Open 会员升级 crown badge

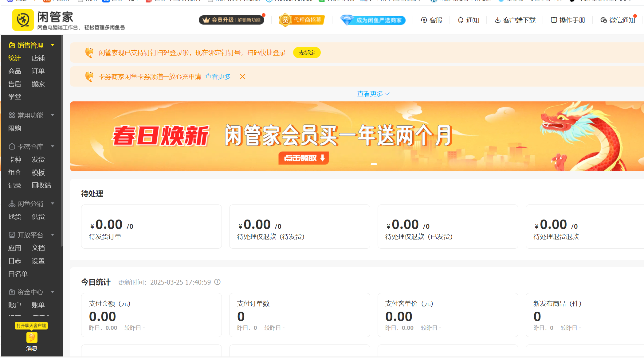pyautogui.click(x=231, y=20)
